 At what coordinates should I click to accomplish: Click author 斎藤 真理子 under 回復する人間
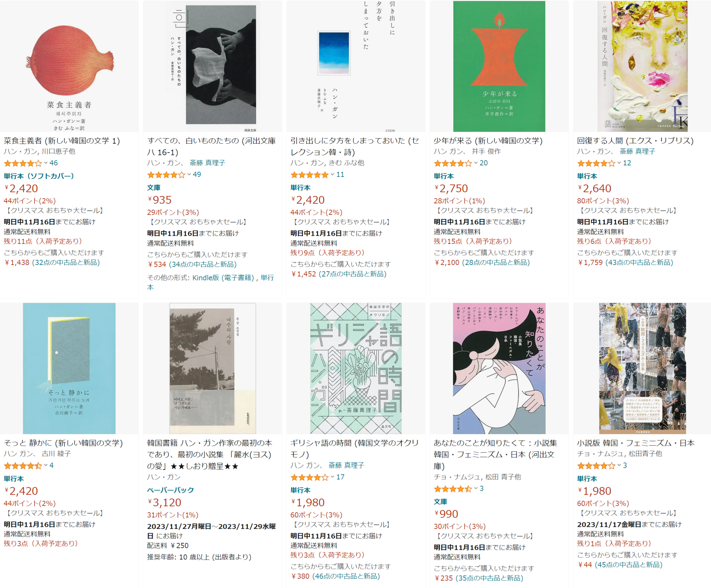pyautogui.click(x=637, y=151)
